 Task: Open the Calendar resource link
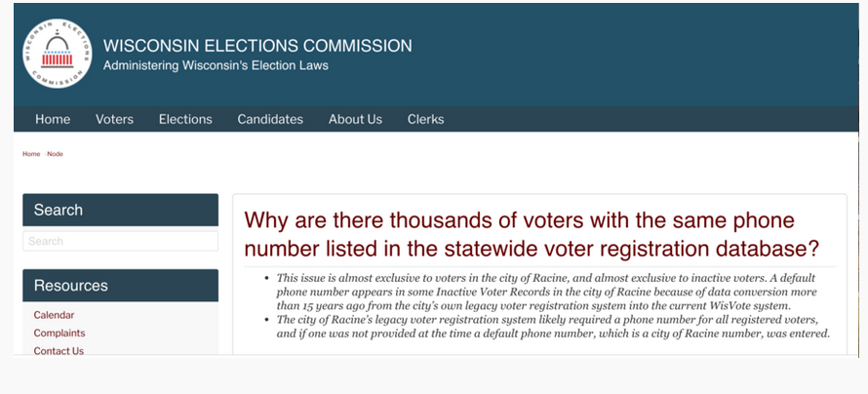tap(54, 315)
